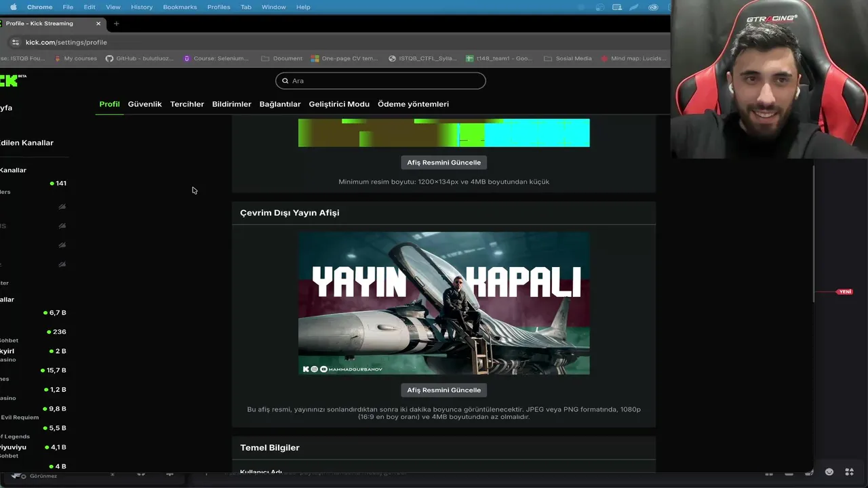The width and height of the screenshot is (868, 488).
Task: Close the Profile - Kick Streaming tab
Action: (x=98, y=24)
